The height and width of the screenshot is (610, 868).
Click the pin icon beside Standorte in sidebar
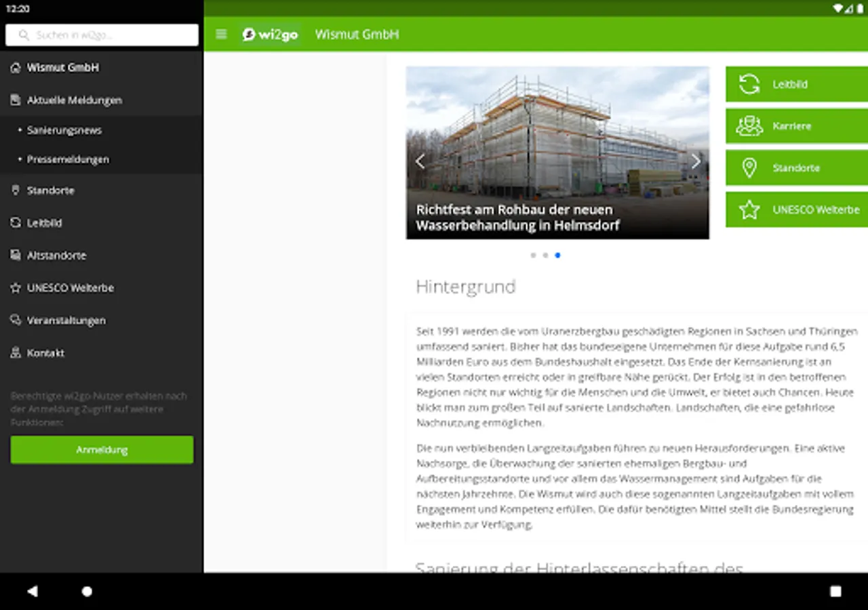(x=16, y=190)
